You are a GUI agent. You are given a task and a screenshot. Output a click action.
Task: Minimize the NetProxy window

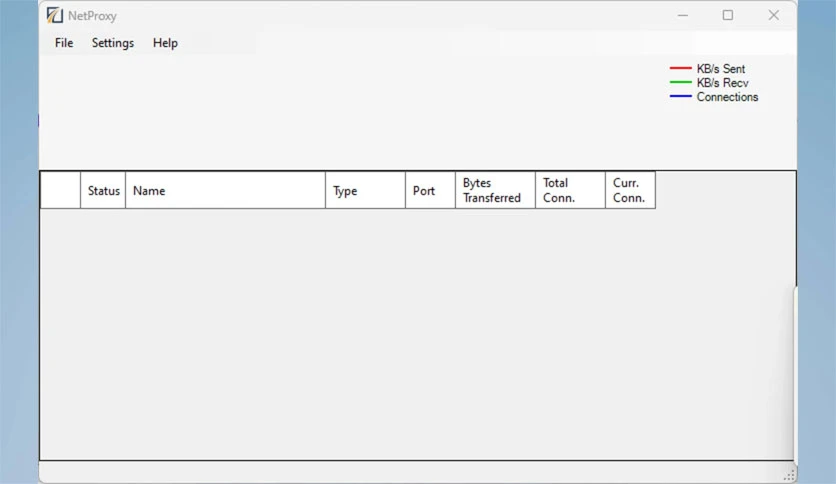tap(682, 15)
